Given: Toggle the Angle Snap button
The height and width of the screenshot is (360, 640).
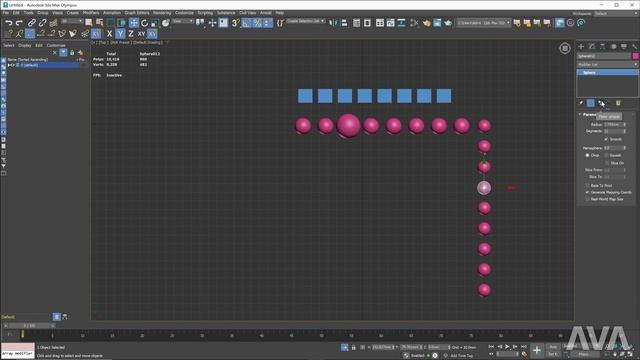Looking at the screenshot, I should [247, 23].
